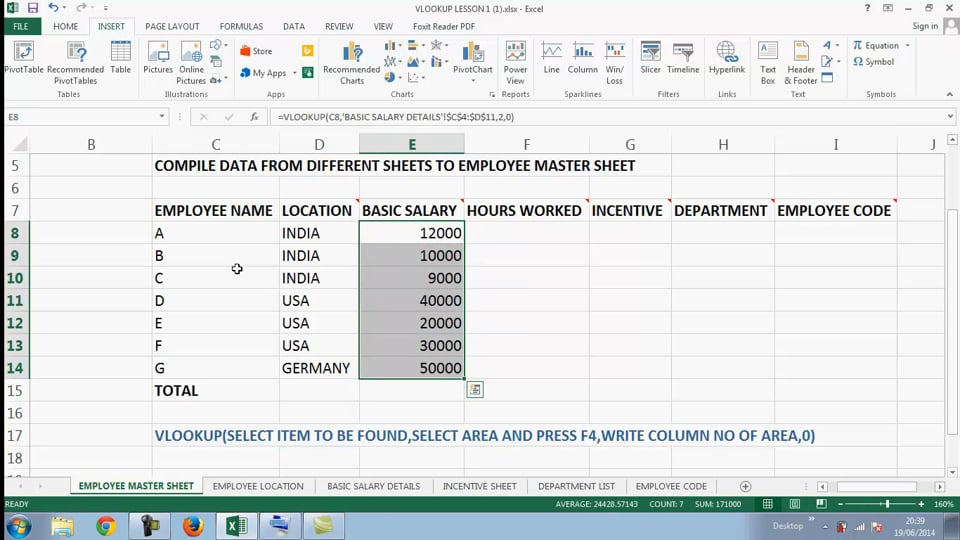Open Recommended Charts
Viewport: 960px width, 540px height.
(351, 63)
